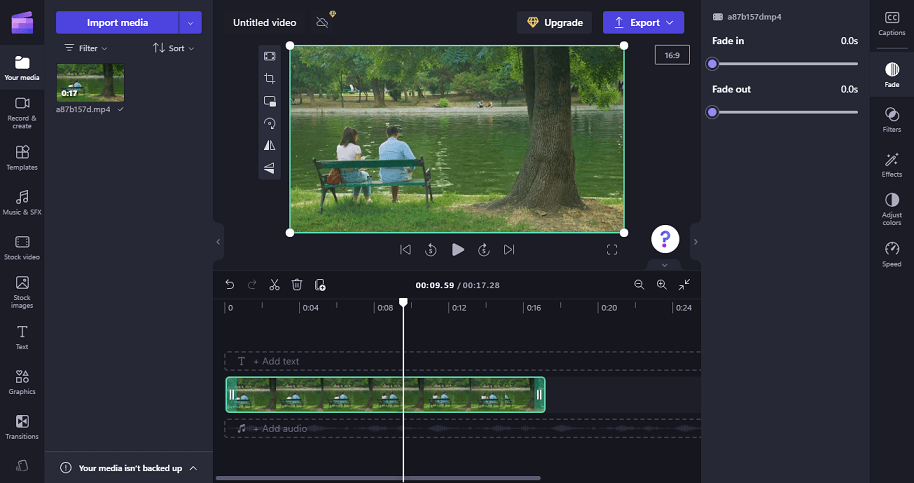Edit the Untitled video title field
The image size is (914, 483).
pyautogui.click(x=265, y=23)
